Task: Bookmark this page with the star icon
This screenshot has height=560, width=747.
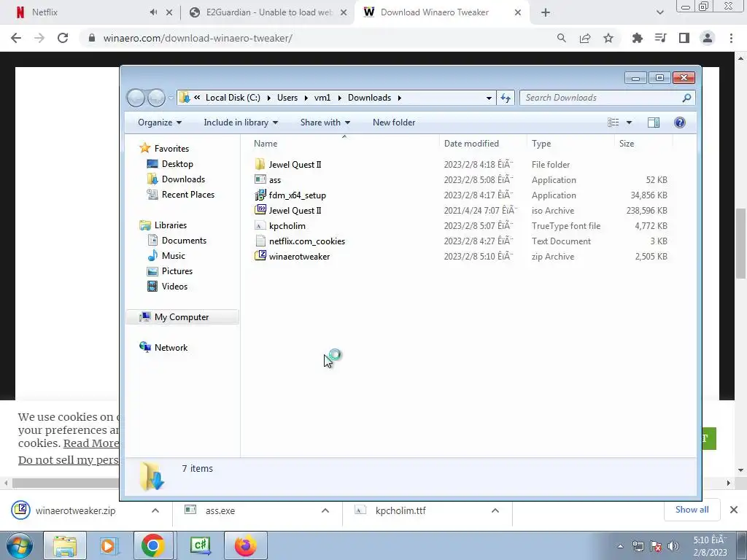Action: pyautogui.click(x=608, y=38)
